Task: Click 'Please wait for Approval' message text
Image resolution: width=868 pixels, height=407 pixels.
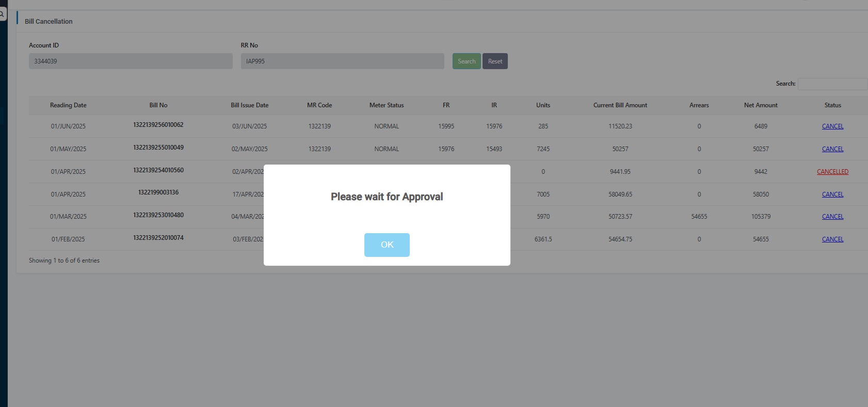Action: pos(387,197)
